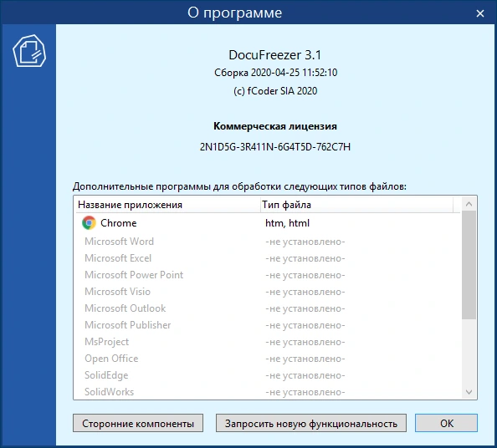Click the Тип файла column header
Viewport: 497px width, 448px height.
pyautogui.click(x=356, y=205)
